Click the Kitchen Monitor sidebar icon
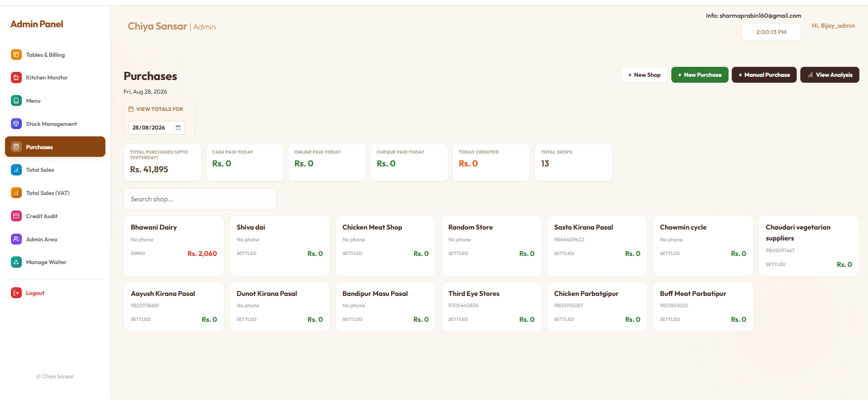Viewport: 868px width, 400px height. pyautogui.click(x=16, y=78)
